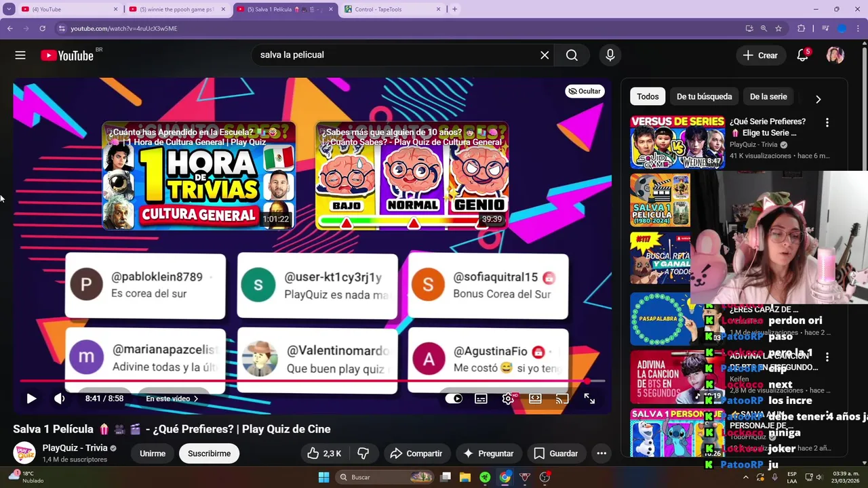Mute the video volume
The height and width of the screenshot is (488, 868).
[x=60, y=399]
